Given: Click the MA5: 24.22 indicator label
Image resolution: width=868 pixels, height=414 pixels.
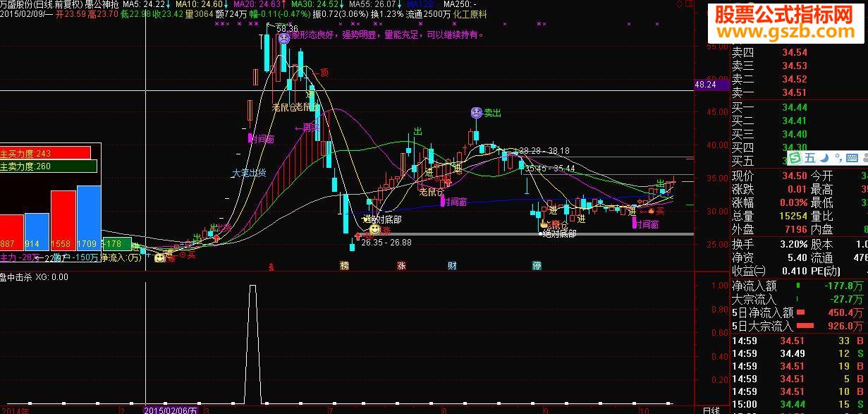Looking at the screenshot, I should tap(147, 5).
